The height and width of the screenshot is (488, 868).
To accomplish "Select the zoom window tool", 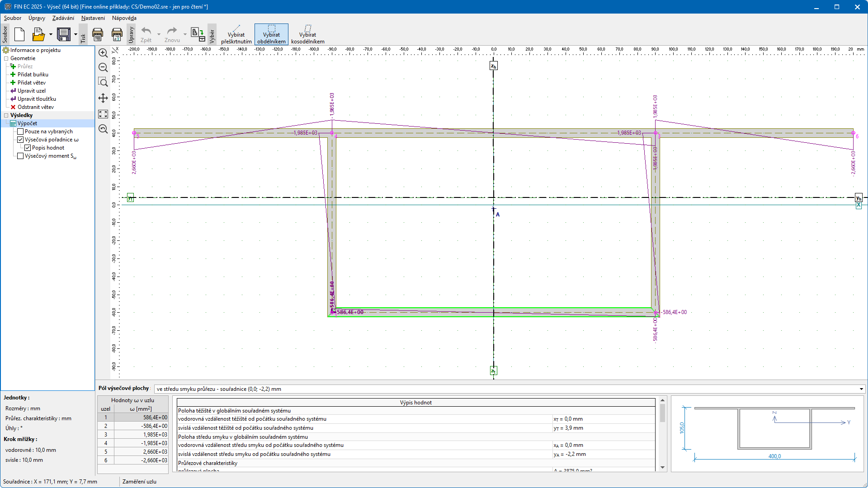I will tap(103, 82).
